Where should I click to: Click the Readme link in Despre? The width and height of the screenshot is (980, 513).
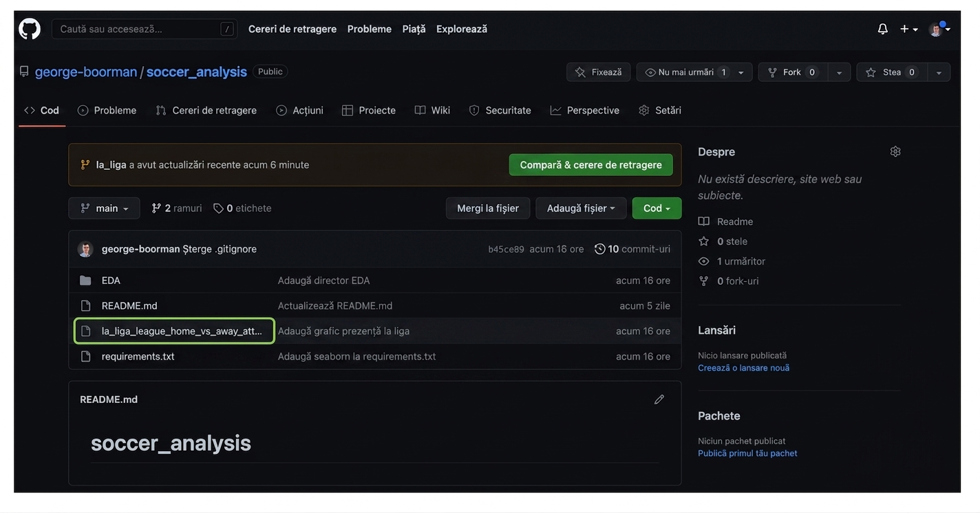click(735, 221)
